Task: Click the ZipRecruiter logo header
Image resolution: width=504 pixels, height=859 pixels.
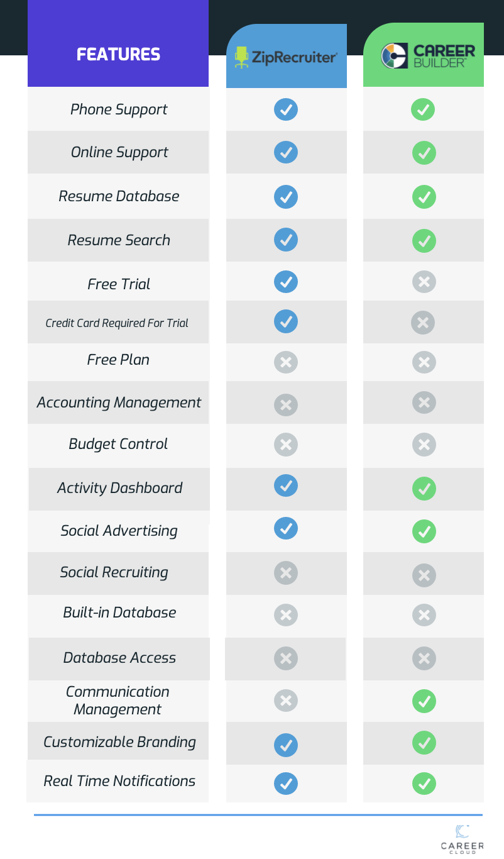Action: [x=286, y=57]
